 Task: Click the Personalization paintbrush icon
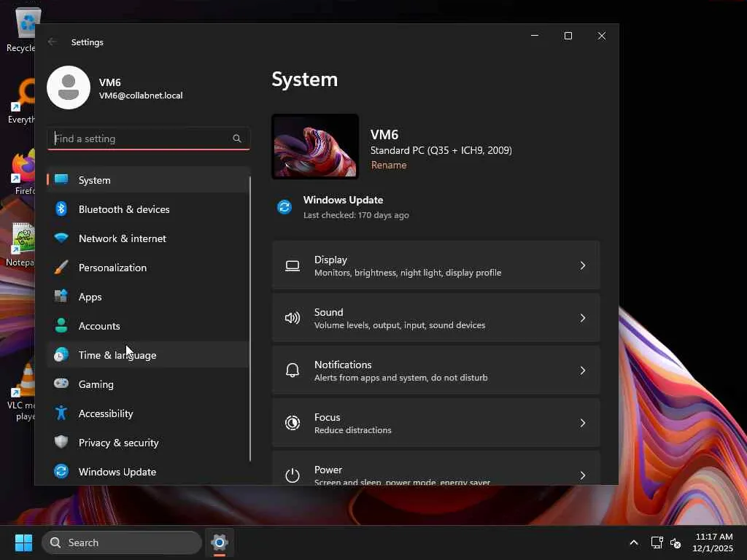pos(61,268)
